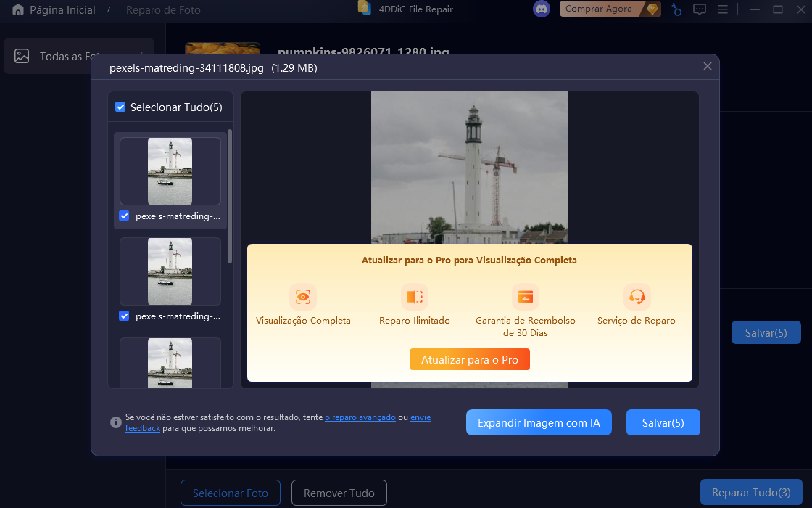The height and width of the screenshot is (508, 812).
Task: Close the photo preview dialog
Action: click(x=708, y=66)
